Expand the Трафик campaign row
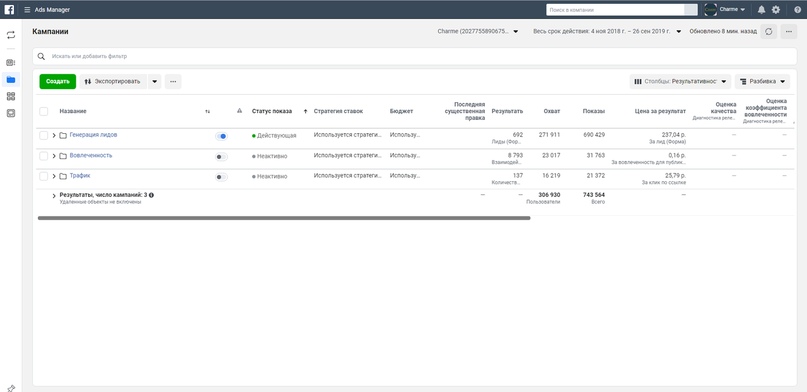The height and width of the screenshot is (392, 807). point(54,176)
